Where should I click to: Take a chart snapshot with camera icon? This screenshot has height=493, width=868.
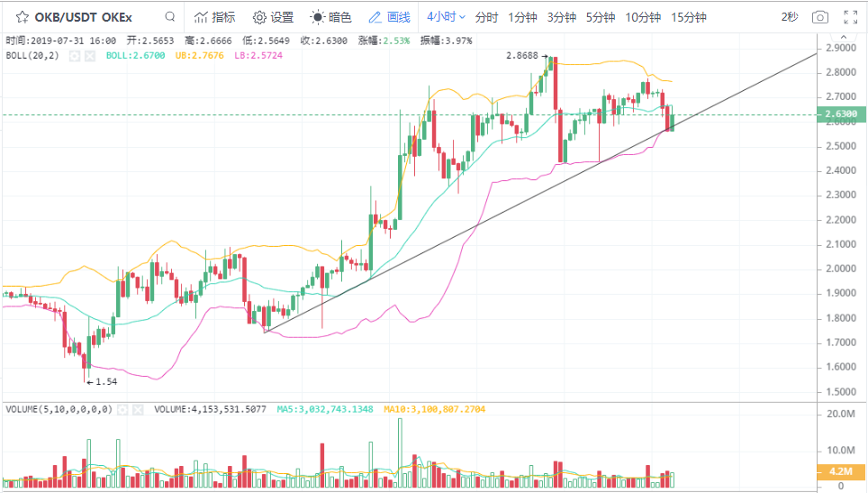pos(820,17)
